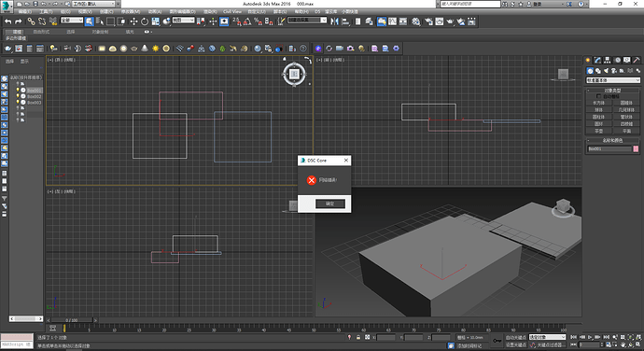Image resolution: width=644 pixels, height=351 pixels.
Task: Enable the AutoGrid checkbox in Object Type
Action: coord(599,96)
